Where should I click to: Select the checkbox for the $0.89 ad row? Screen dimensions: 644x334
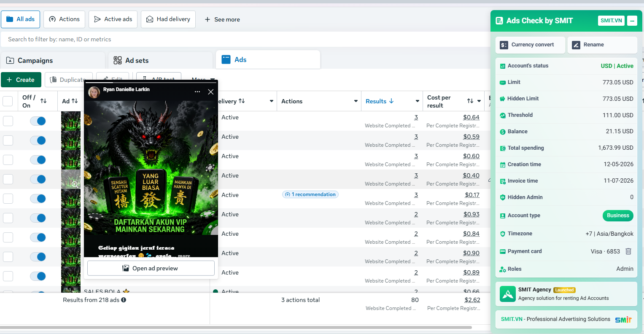(8, 276)
